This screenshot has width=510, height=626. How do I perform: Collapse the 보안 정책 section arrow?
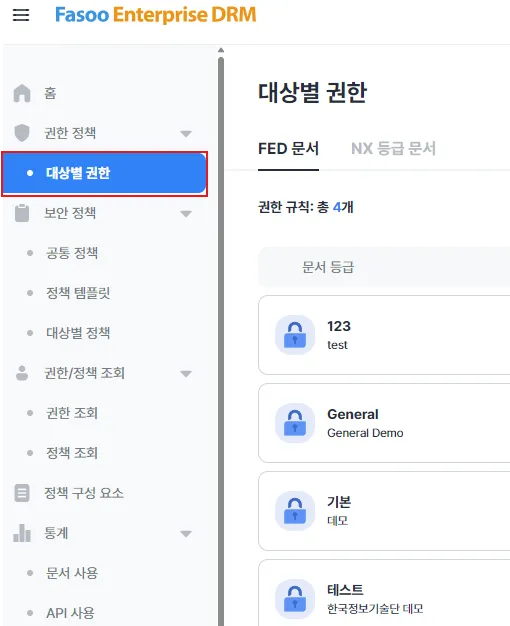pos(186,214)
